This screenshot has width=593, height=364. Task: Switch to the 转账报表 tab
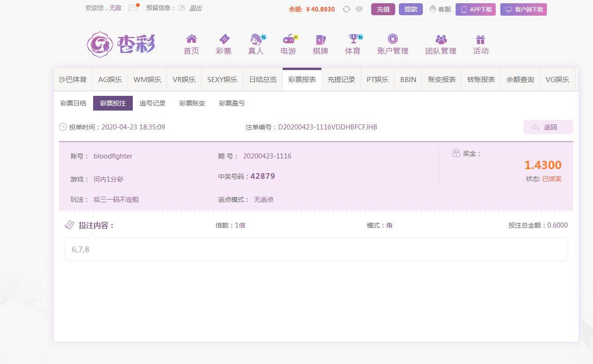pos(481,79)
